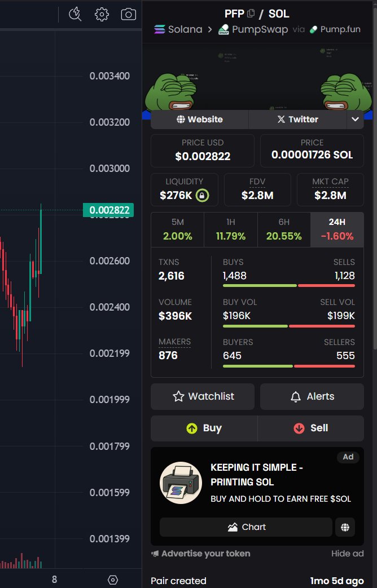Click the KEEPING IT SIMPLE ad headline
The height and width of the screenshot is (588, 377).
click(x=257, y=475)
